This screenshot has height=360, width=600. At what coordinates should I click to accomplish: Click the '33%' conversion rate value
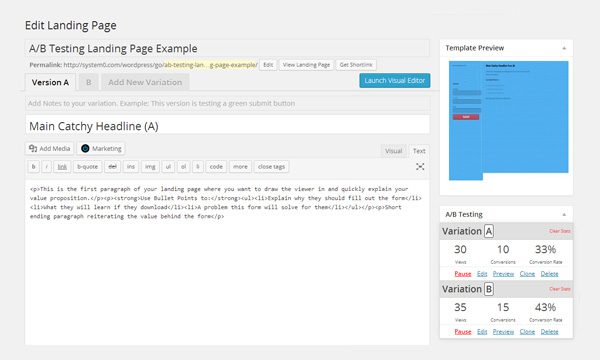click(545, 249)
